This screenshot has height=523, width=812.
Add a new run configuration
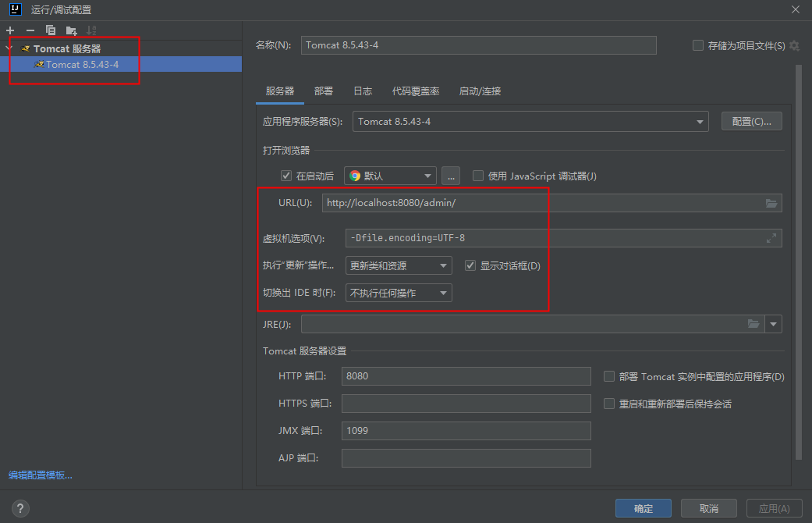pyautogui.click(x=10, y=30)
